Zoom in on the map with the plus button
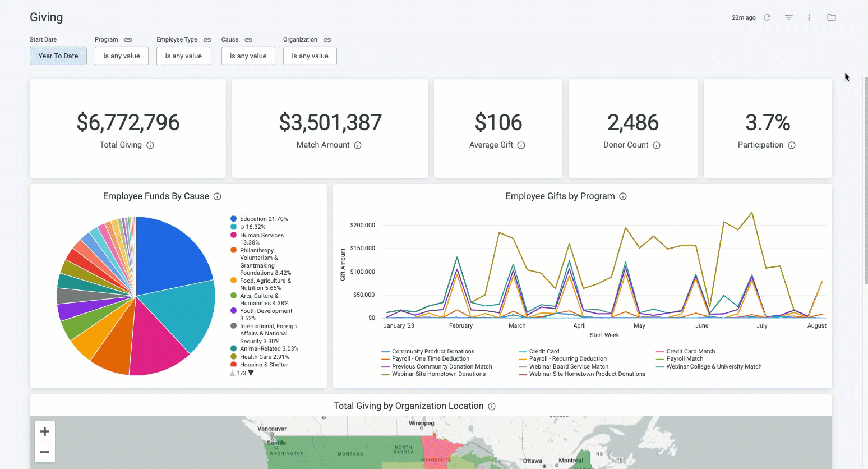 pos(45,431)
